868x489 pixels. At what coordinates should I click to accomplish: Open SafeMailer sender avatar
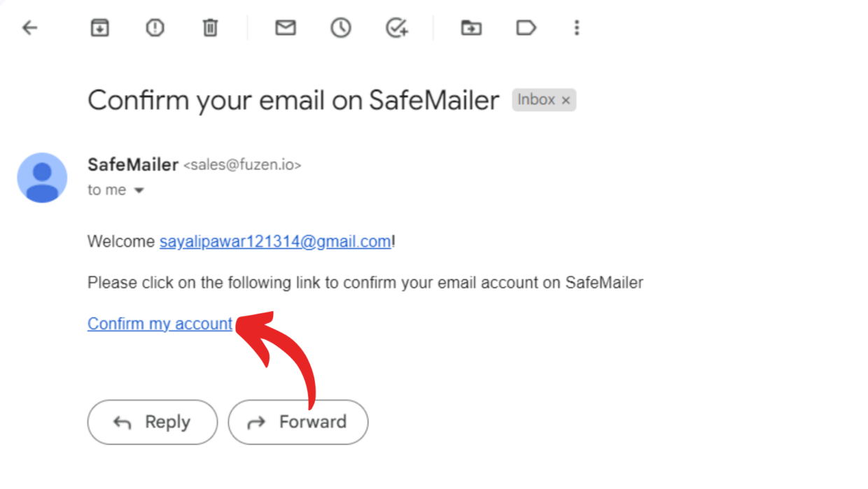[x=42, y=178]
